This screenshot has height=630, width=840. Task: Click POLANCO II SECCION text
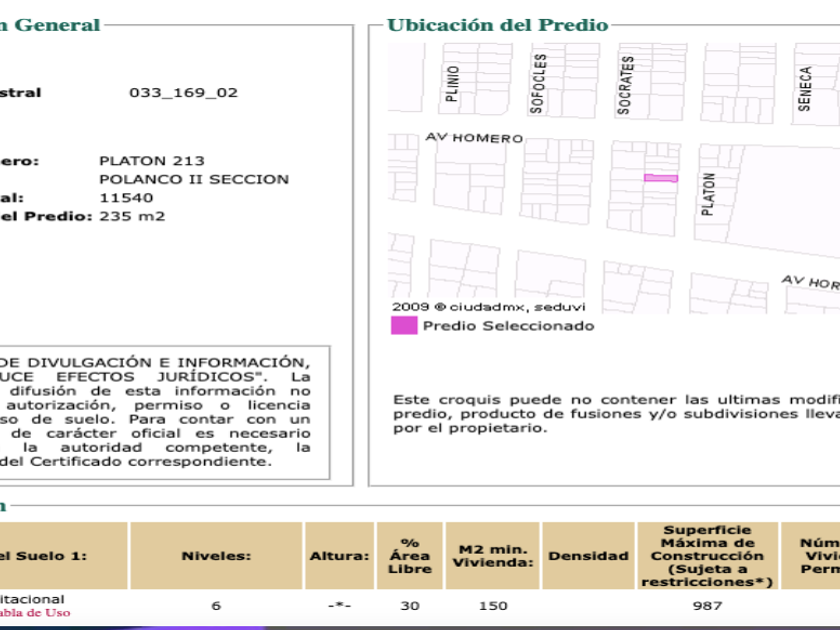pyautogui.click(x=194, y=179)
